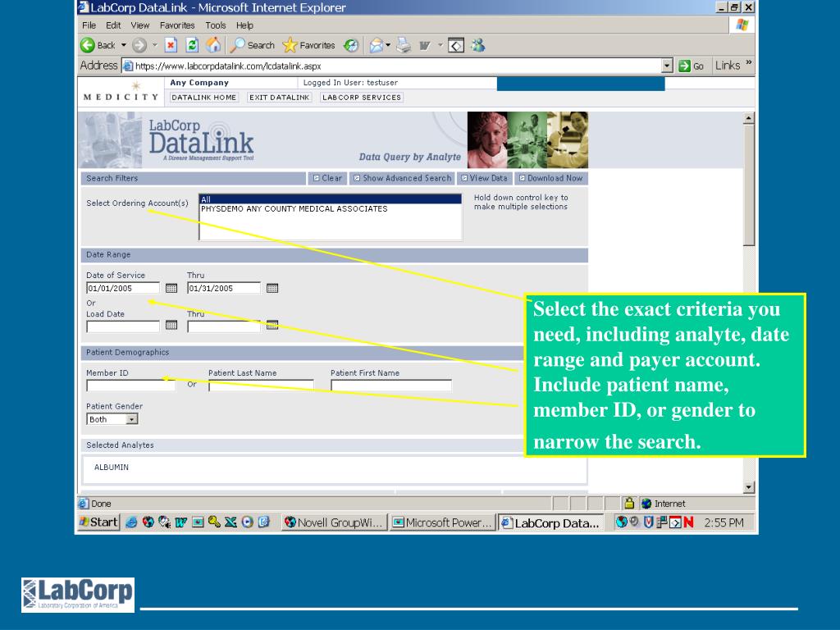Expand the address bar dropdown
840x630 pixels.
point(667,66)
